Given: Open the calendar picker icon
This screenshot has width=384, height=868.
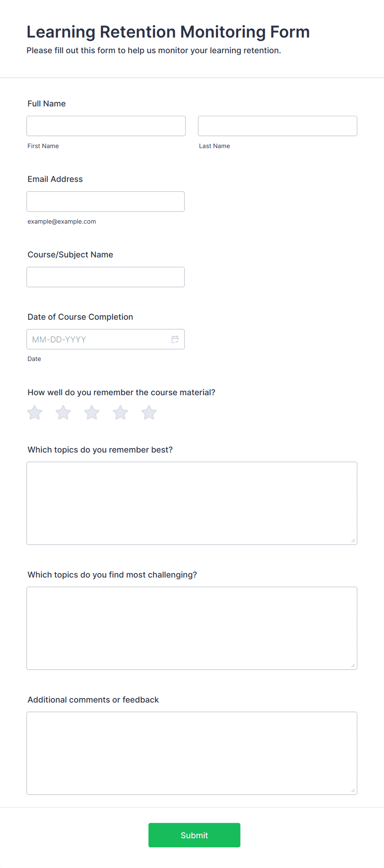Looking at the screenshot, I should (x=175, y=339).
